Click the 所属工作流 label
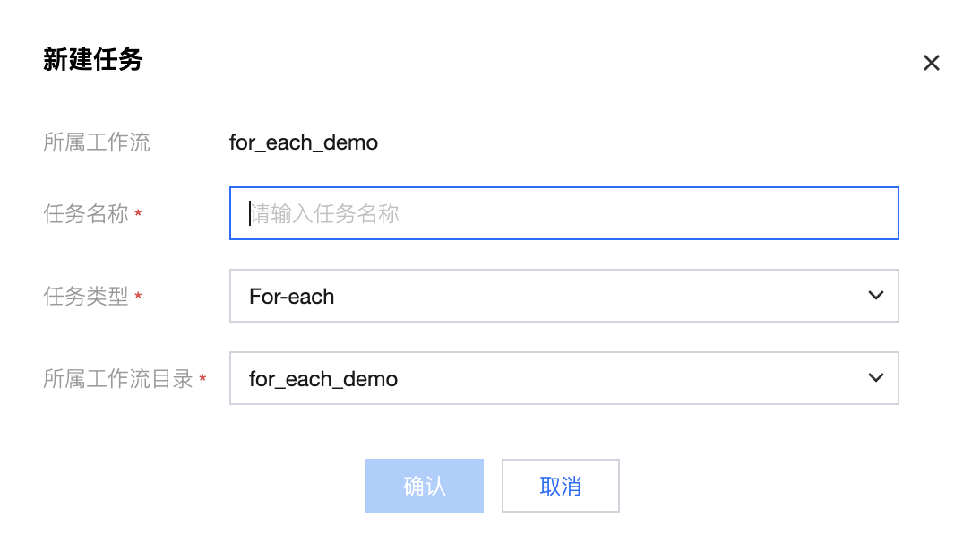Screen dimensions: 980x552 (x=97, y=142)
